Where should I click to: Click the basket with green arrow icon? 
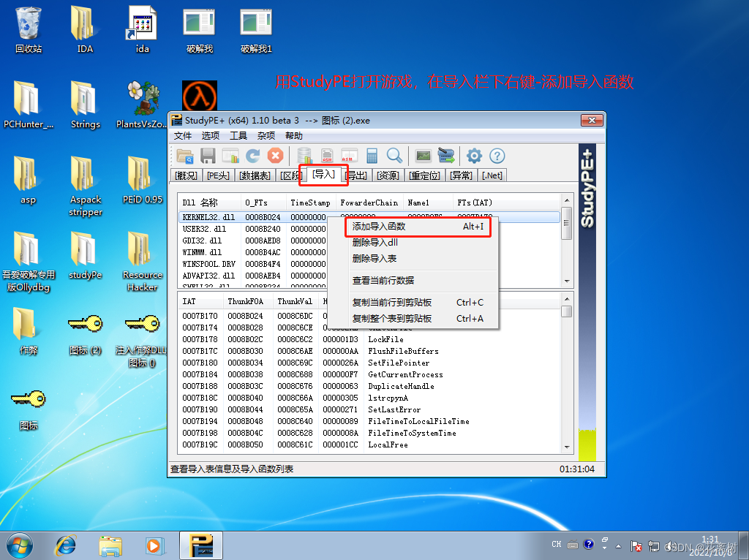[446, 156]
